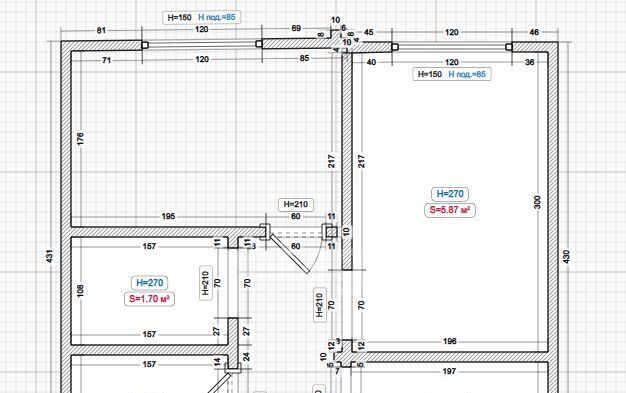Click the H=270 label above S=1.70 м²
This screenshot has height=393, width=626.
tap(149, 283)
